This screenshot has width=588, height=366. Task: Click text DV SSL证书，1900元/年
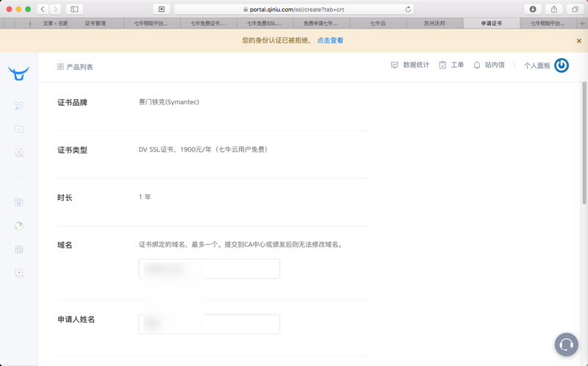tap(174, 150)
